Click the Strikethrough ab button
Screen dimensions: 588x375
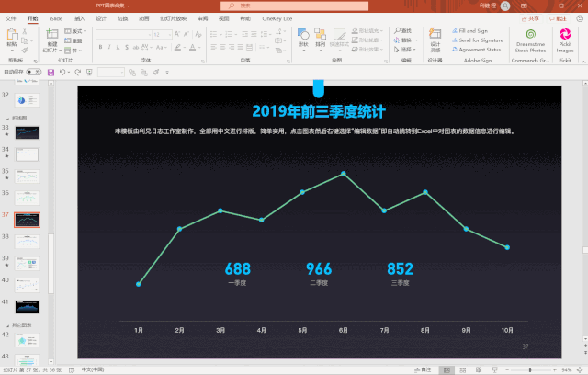(136, 47)
